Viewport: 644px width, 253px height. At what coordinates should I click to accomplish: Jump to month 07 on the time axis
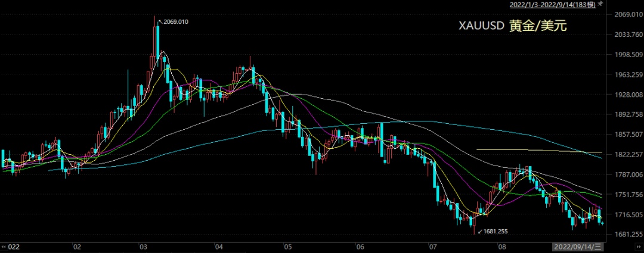[433, 246]
